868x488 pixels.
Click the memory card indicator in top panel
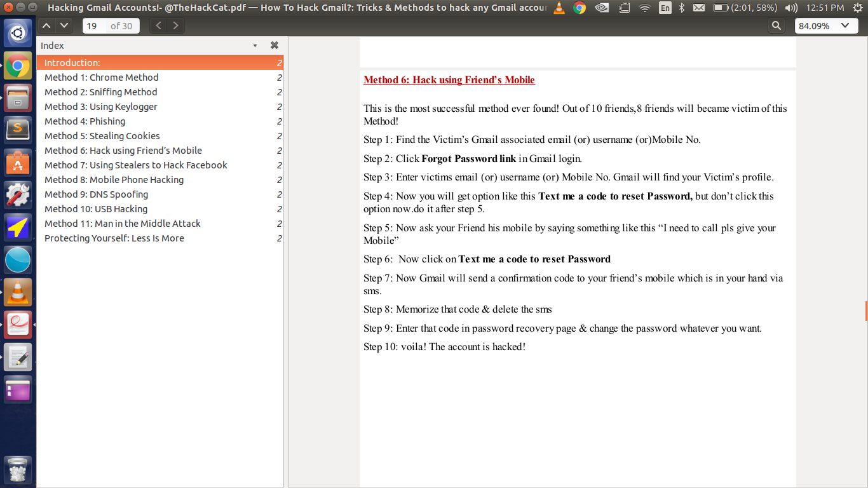[x=624, y=8]
